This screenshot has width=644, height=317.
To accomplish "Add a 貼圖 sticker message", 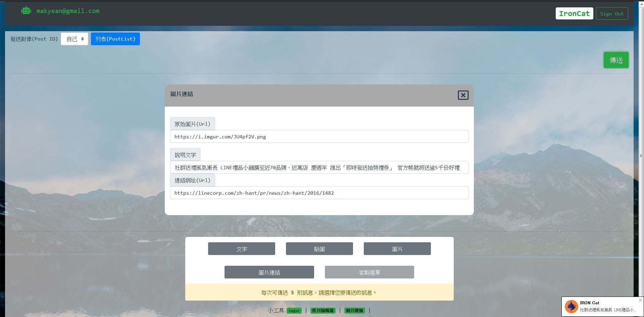I will pos(319,249).
